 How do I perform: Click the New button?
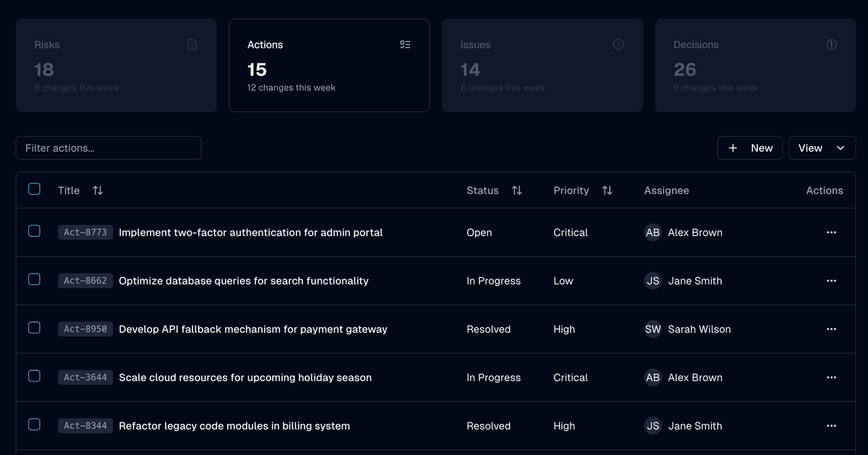point(749,148)
